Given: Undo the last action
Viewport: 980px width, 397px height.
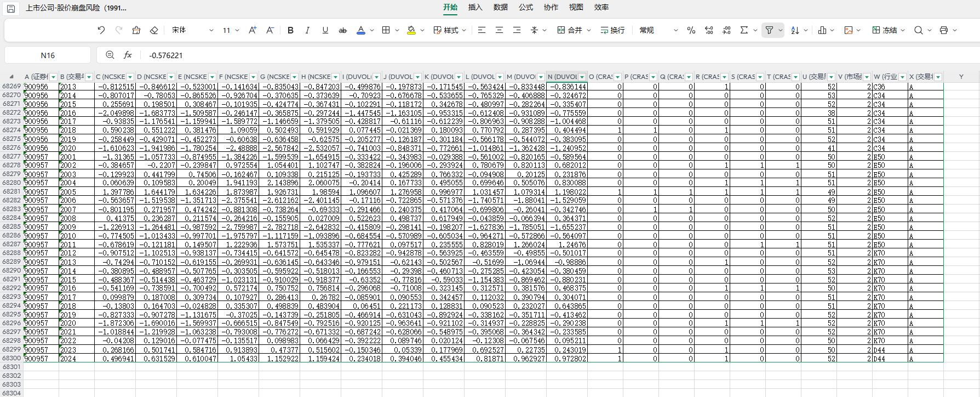Looking at the screenshot, I should click(101, 30).
